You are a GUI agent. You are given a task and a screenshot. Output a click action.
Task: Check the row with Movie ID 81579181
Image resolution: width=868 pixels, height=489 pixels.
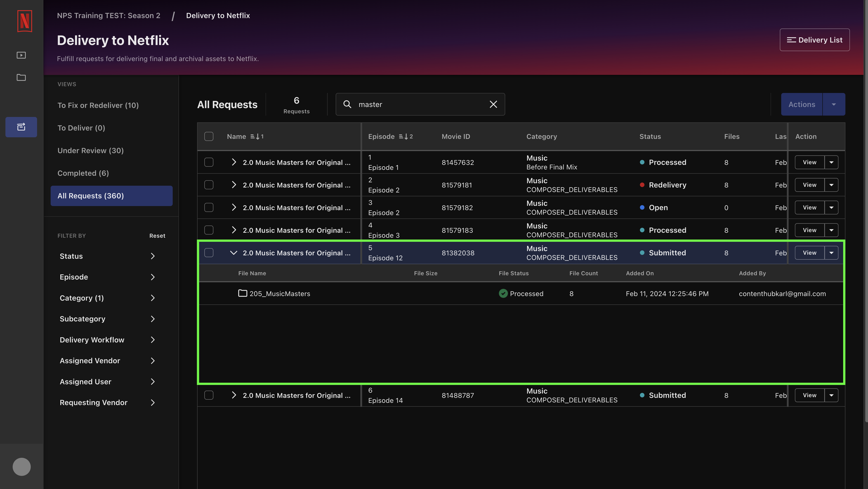tap(209, 185)
